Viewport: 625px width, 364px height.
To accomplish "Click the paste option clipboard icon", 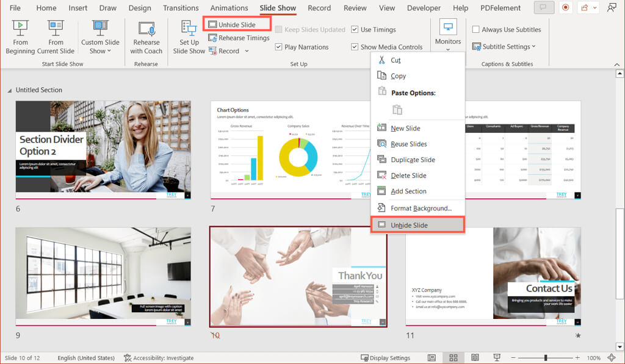I will tap(397, 110).
